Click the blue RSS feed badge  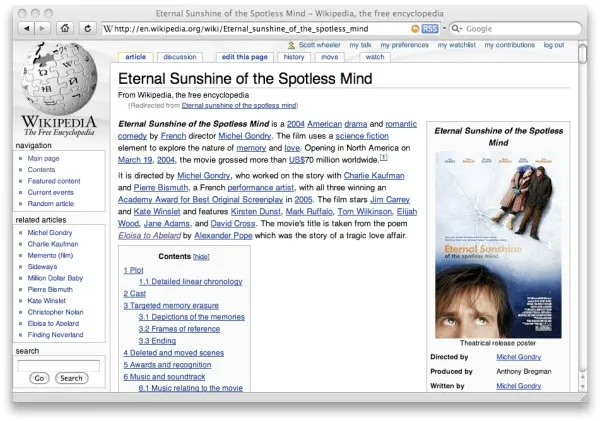click(430, 29)
